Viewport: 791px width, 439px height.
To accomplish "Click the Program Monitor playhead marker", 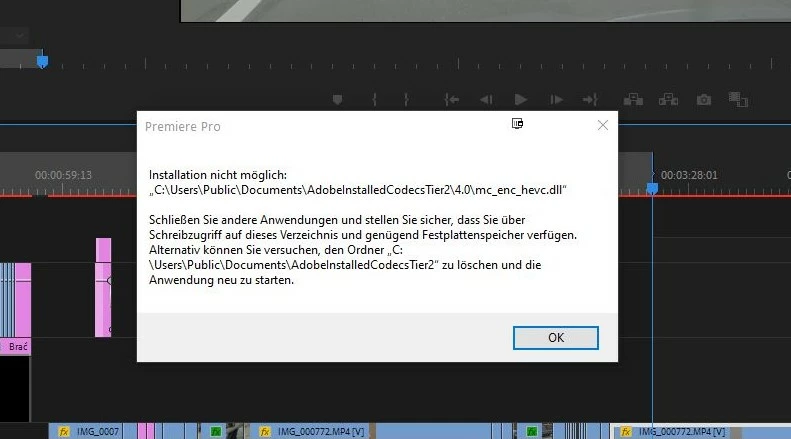I will (x=42, y=62).
